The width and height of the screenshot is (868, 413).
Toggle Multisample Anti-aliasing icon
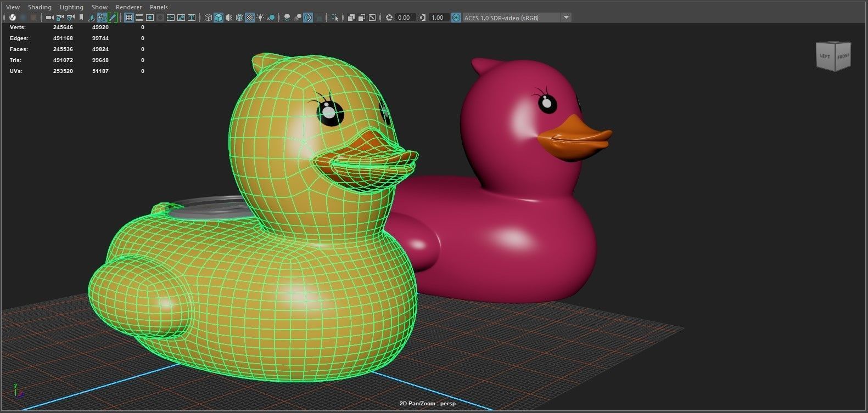[308, 18]
